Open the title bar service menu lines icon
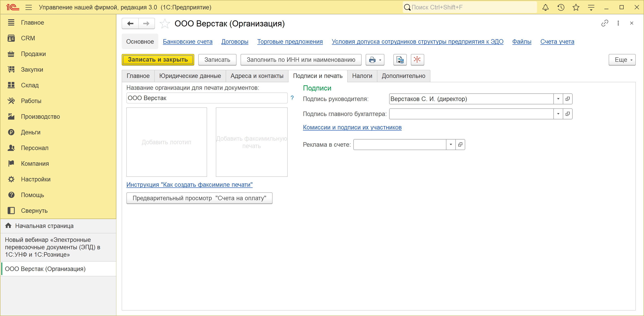Viewport: 644px width, 316px height. click(x=591, y=7)
